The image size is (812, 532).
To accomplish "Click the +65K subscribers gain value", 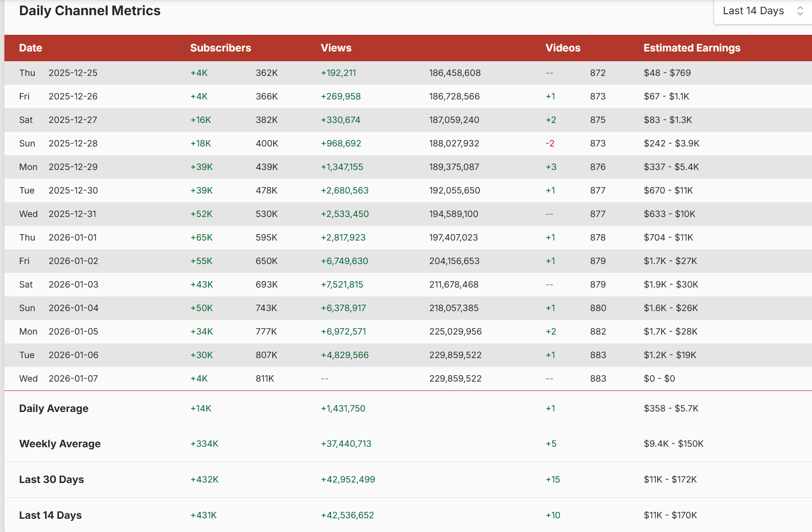I will coord(201,238).
